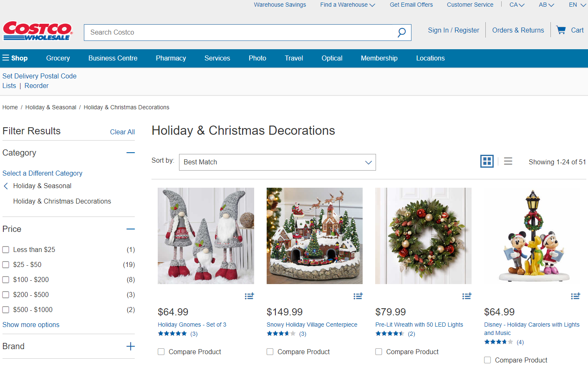Open the Locations menu
Image resolution: width=588 pixels, height=365 pixels.
pos(430,58)
